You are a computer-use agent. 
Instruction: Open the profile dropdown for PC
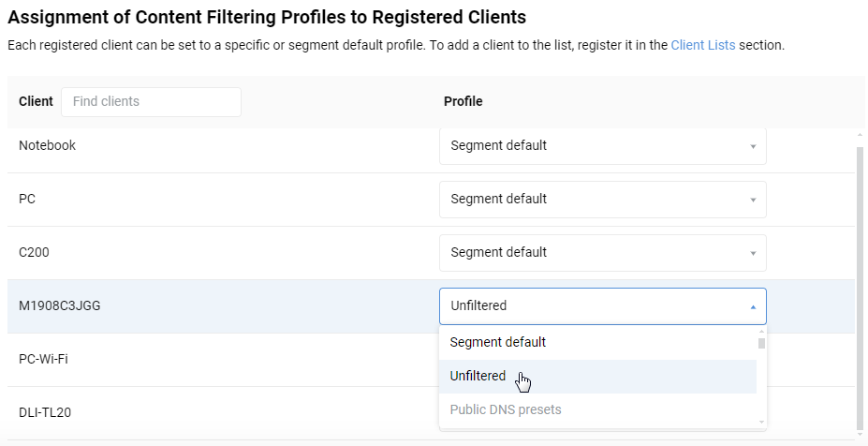[602, 200]
